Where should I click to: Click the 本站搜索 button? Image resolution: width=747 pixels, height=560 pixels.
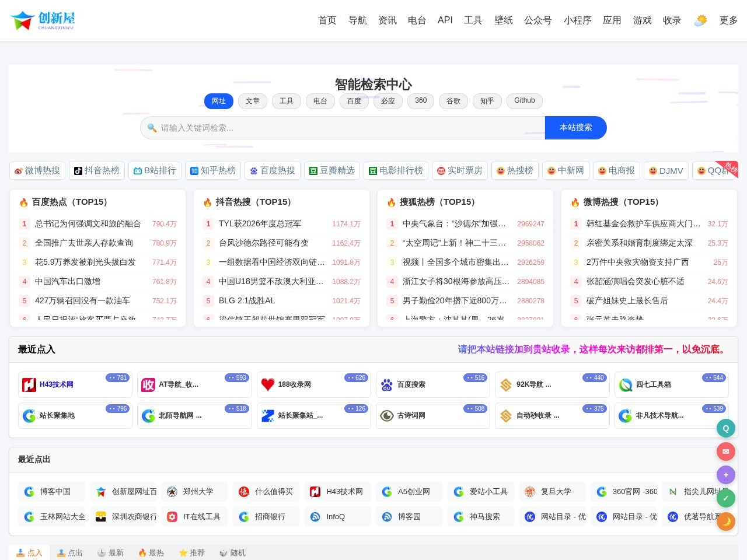click(576, 128)
